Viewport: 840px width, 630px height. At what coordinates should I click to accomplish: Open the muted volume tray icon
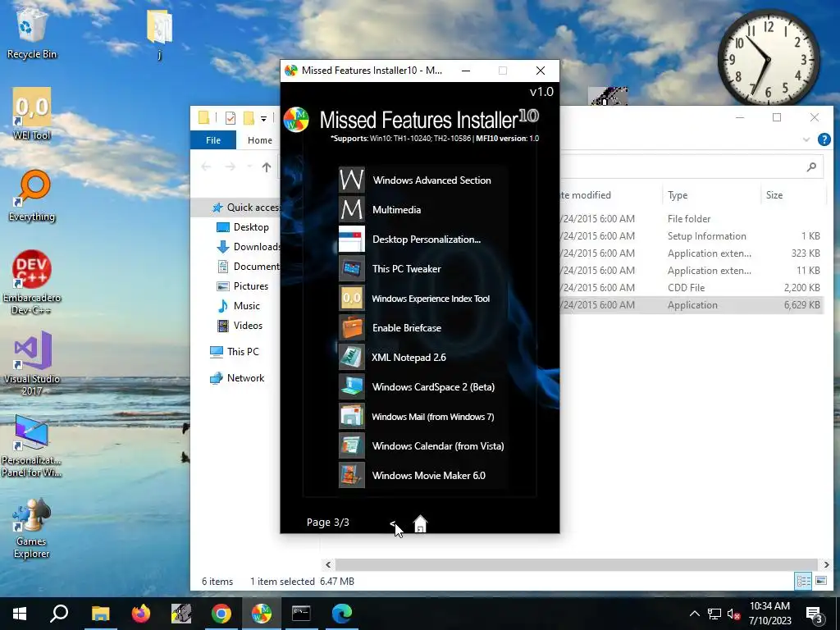pos(734,614)
